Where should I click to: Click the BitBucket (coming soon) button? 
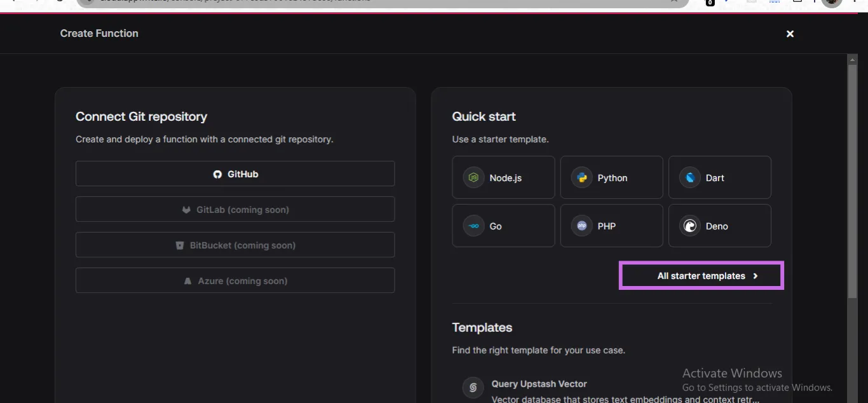tap(235, 245)
